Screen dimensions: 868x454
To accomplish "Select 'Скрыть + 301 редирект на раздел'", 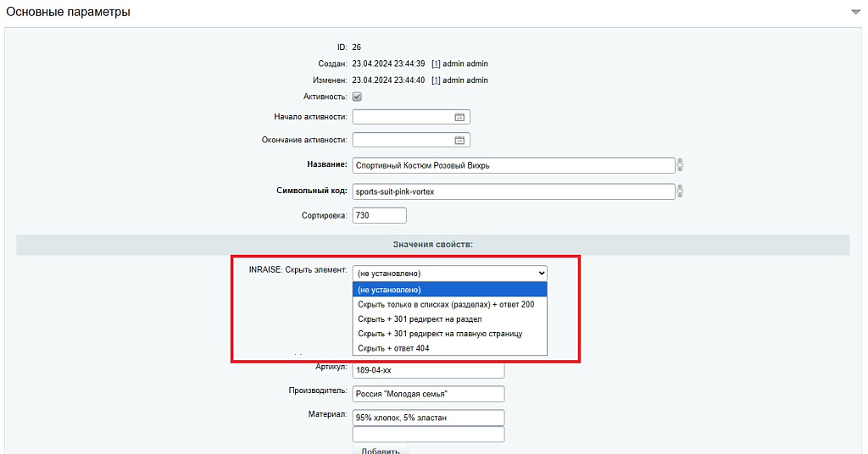I will [449, 319].
